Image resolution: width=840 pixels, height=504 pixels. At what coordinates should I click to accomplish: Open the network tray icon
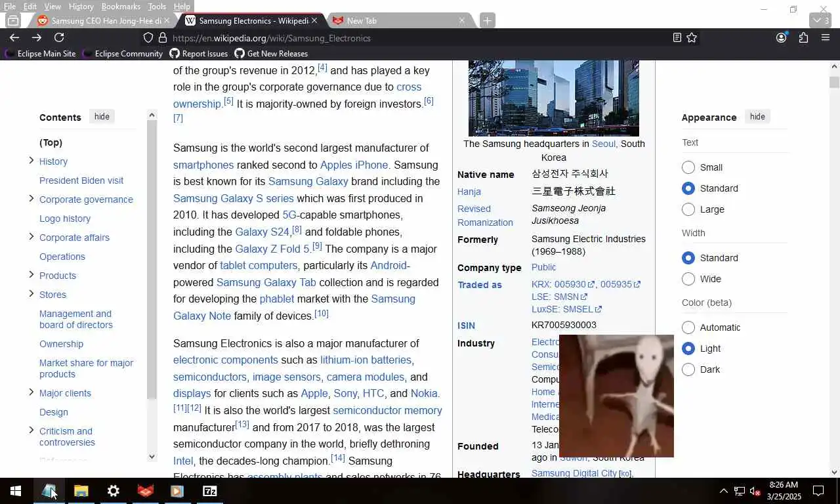click(x=739, y=491)
